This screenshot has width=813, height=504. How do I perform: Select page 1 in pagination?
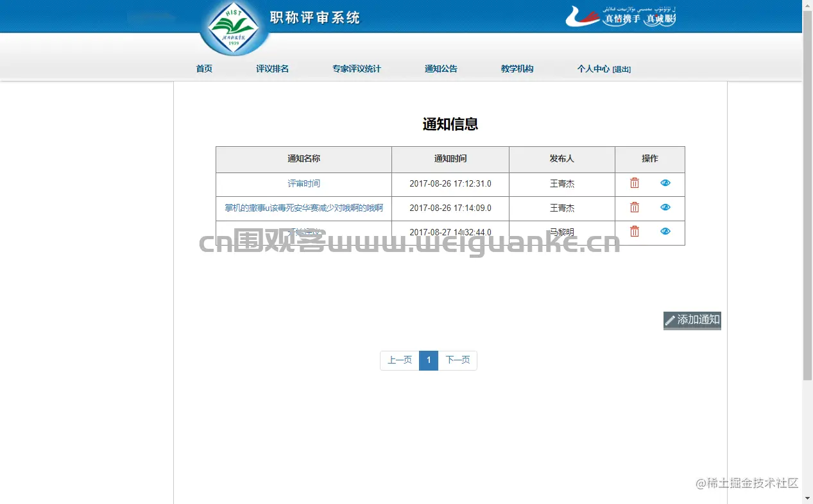coord(429,360)
